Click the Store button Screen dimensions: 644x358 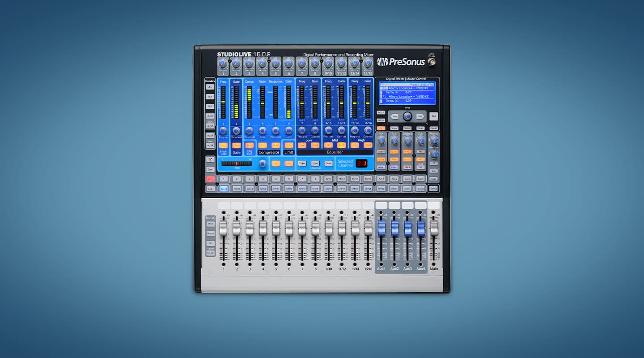(420, 128)
